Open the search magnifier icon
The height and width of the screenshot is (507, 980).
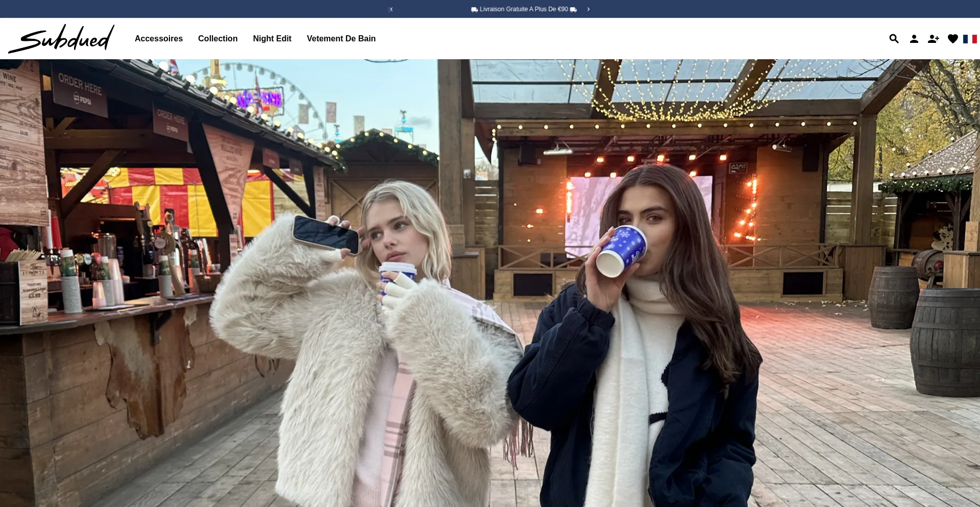[x=894, y=39]
